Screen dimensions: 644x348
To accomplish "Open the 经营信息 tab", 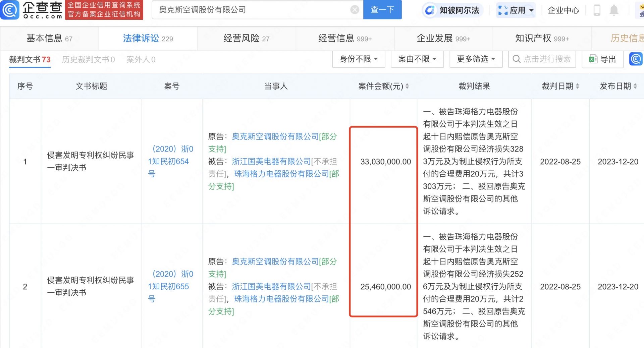I will tap(345, 39).
